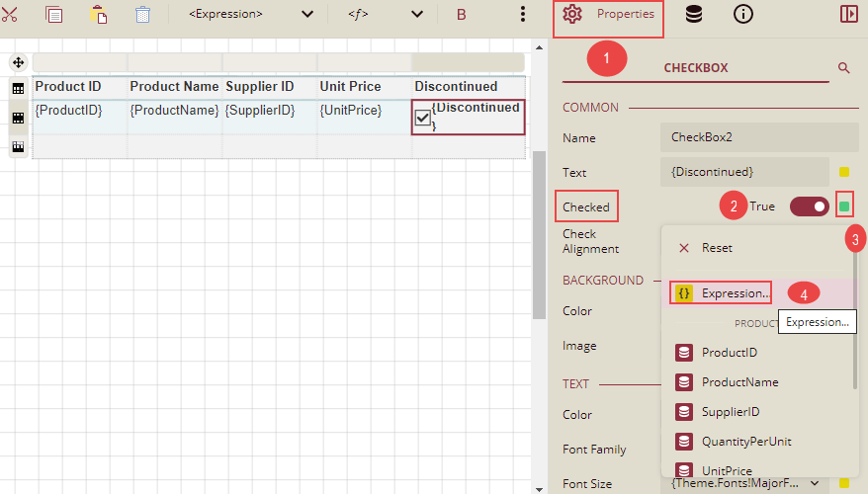
Task: Click the Image property label
Action: click(579, 346)
